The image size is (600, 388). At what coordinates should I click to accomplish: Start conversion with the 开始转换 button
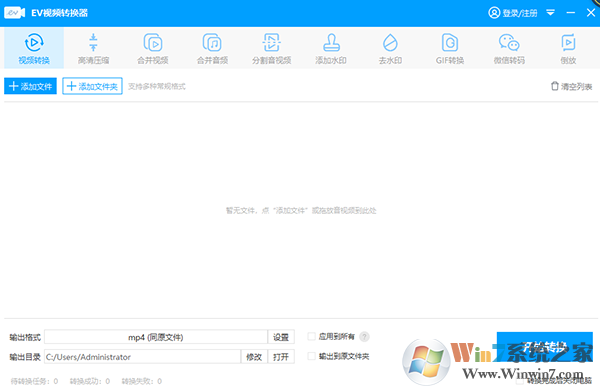click(545, 347)
